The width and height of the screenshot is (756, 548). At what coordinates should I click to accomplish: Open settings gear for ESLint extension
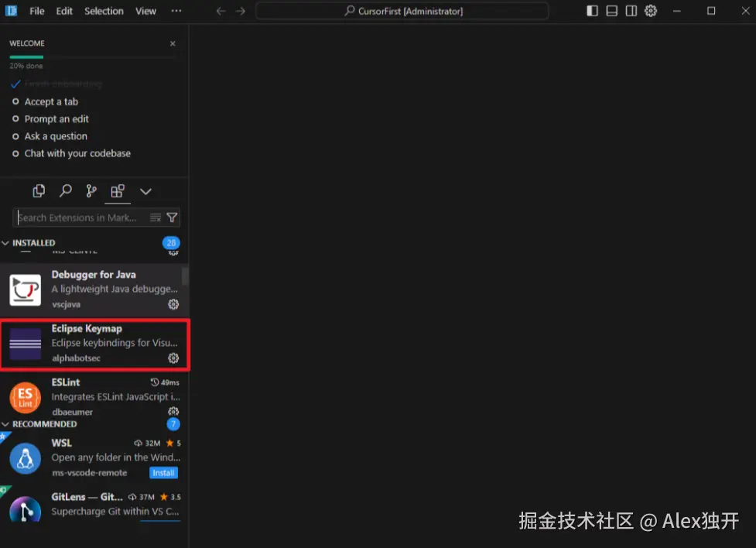coord(173,411)
